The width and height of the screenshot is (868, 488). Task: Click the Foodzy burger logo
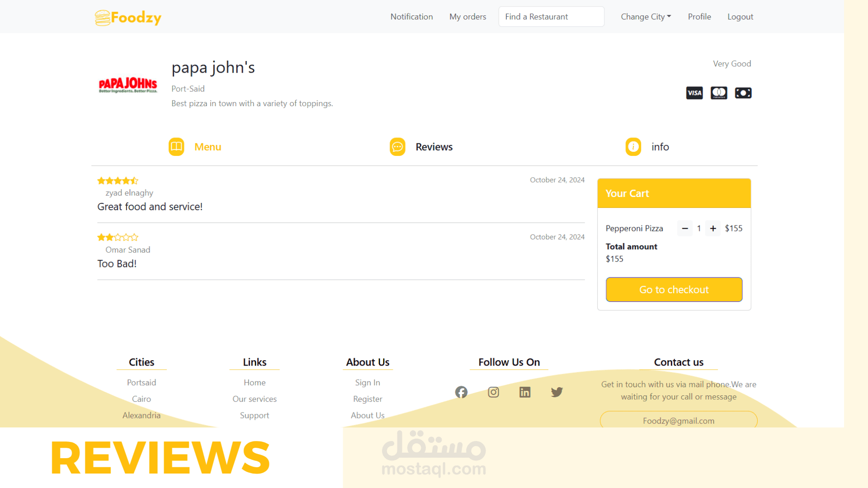[103, 18]
